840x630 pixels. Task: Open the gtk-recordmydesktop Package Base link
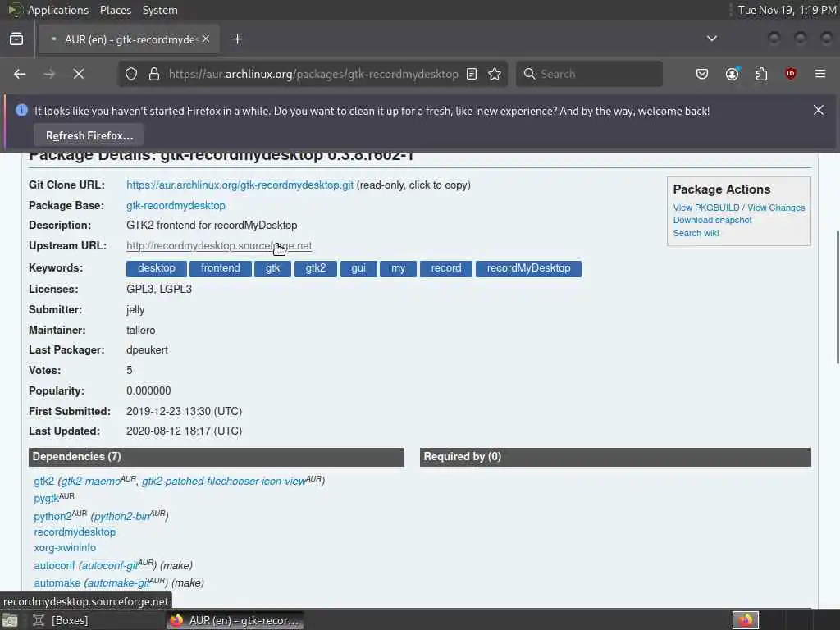click(176, 206)
